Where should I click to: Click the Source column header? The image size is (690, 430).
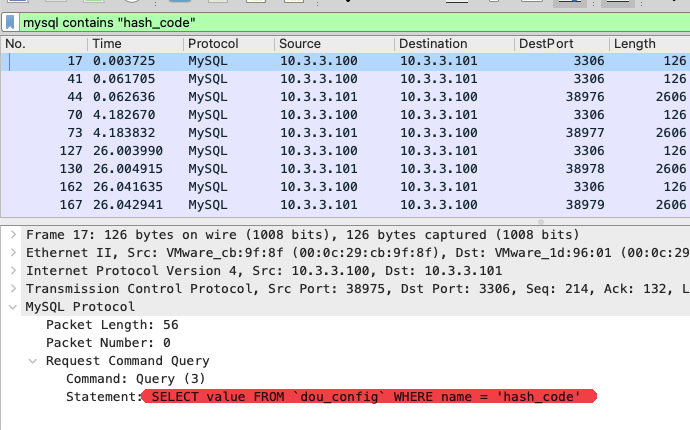(x=330, y=44)
